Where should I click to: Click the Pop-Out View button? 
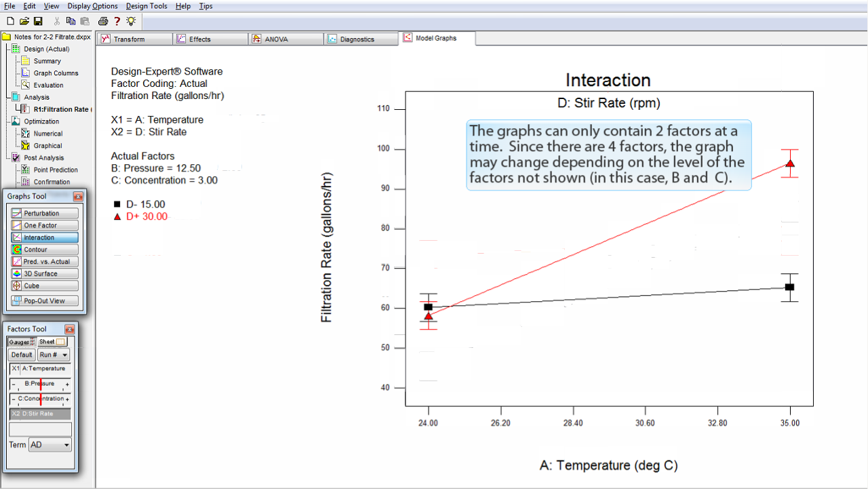pyautogui.click(x=45, y=300)
